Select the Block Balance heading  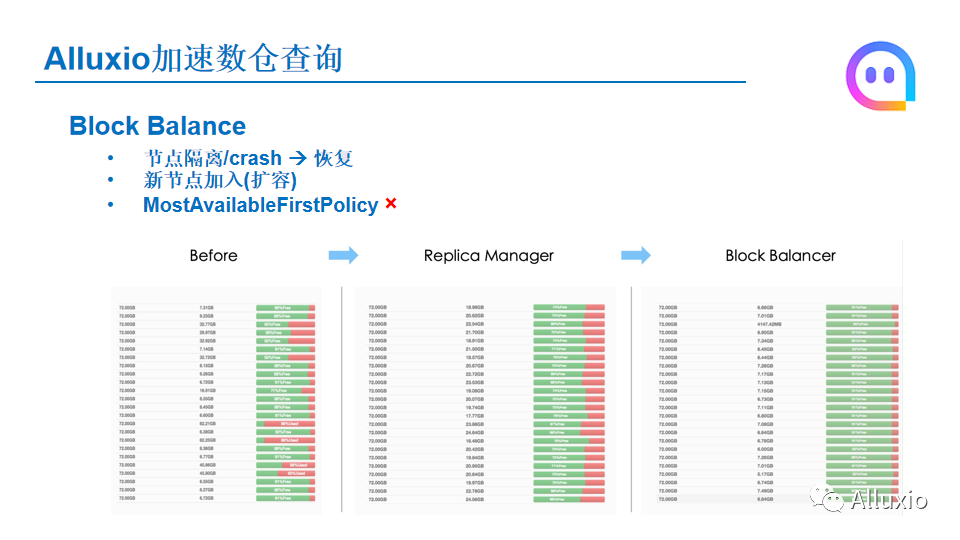157,126
